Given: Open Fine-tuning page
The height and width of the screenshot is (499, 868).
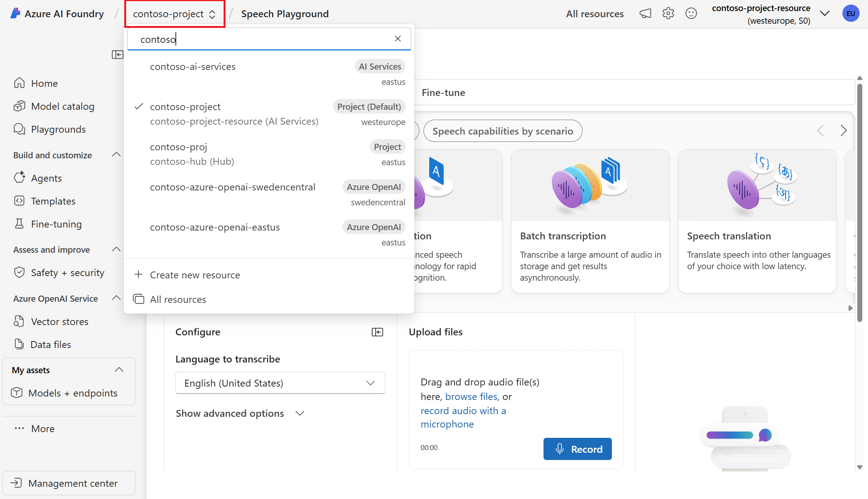Looking at the screenshot, I should point(48,224).
